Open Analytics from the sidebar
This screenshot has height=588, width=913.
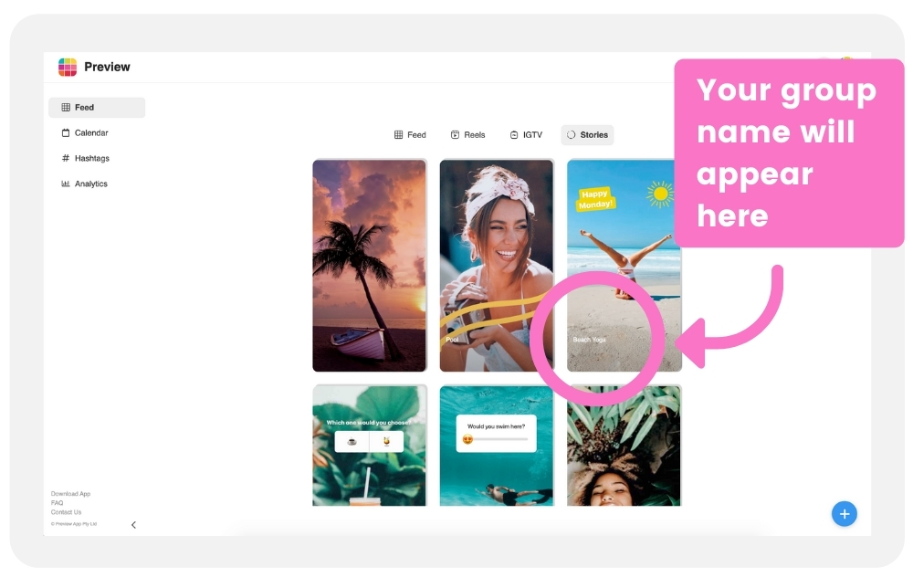[84, 184]
